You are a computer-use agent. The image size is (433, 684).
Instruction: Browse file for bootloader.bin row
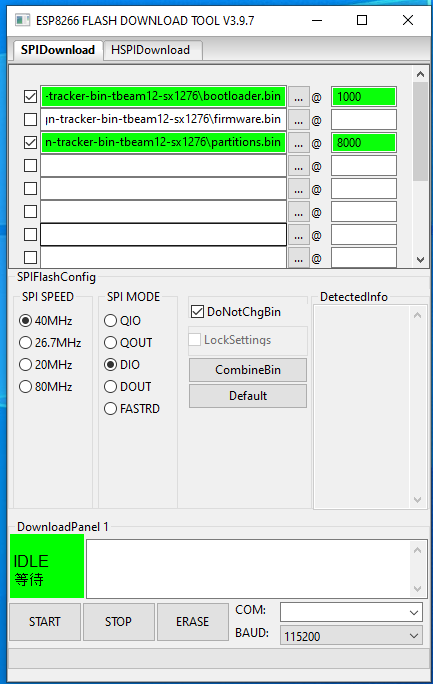click(x=298, y=97)
